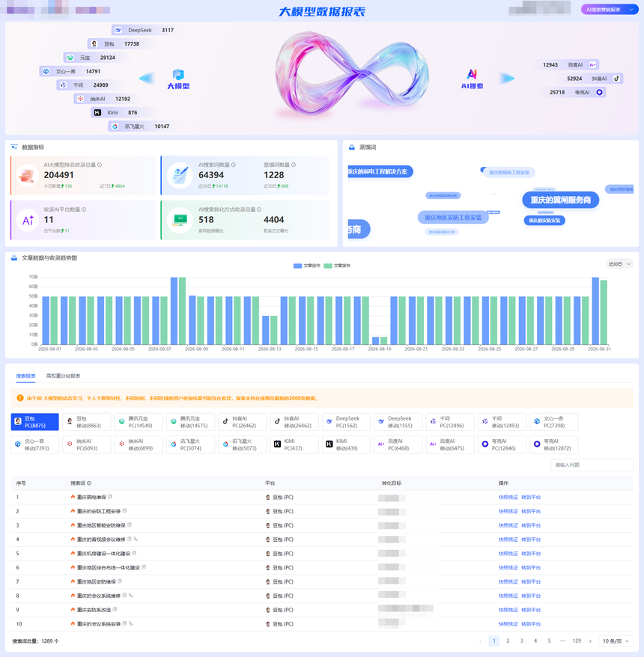Select the DeepSeek PC(1562) platform chip
This screenshot has height=657, width=644.
pos(347,422)
